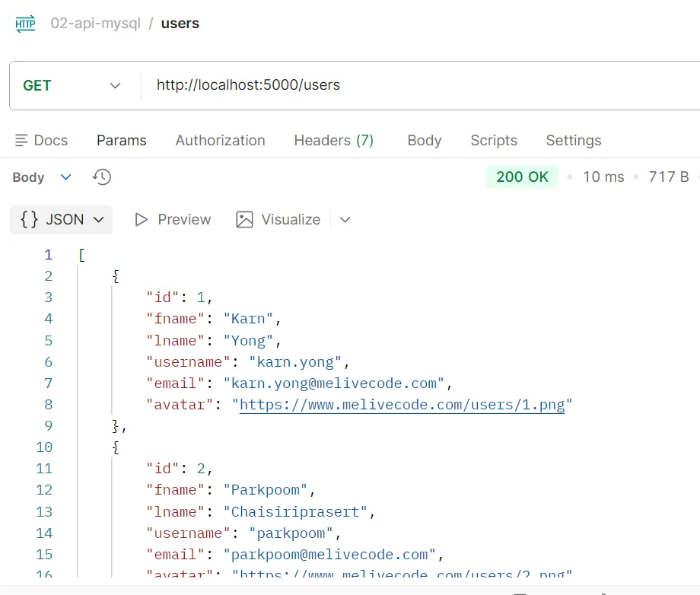The height and width of the screenshot is (595, 700).
Task: Open response history using the clock icon
Action: pos(102,177)
